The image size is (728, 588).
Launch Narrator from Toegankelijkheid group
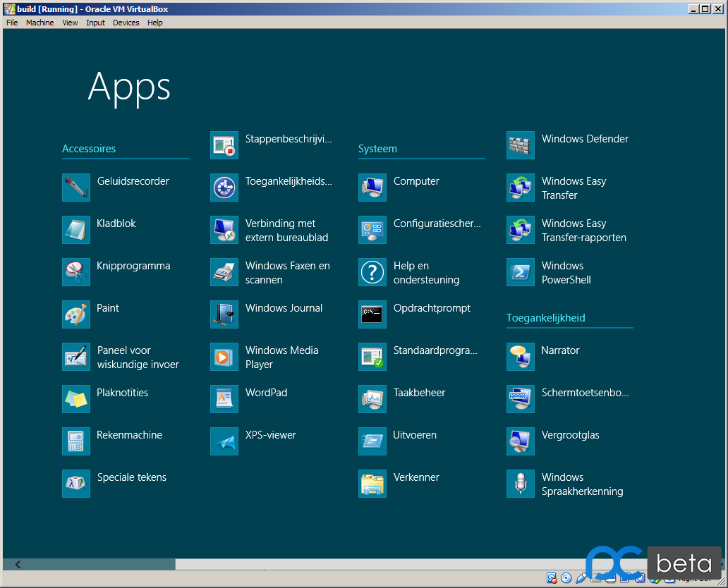pyautogui.click(x=521, y=357)
